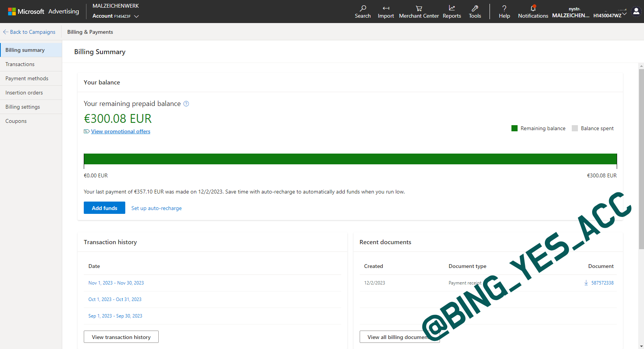Expand the user account chevron menu
Screen dimensions: 644x349
tap(624, 14)
